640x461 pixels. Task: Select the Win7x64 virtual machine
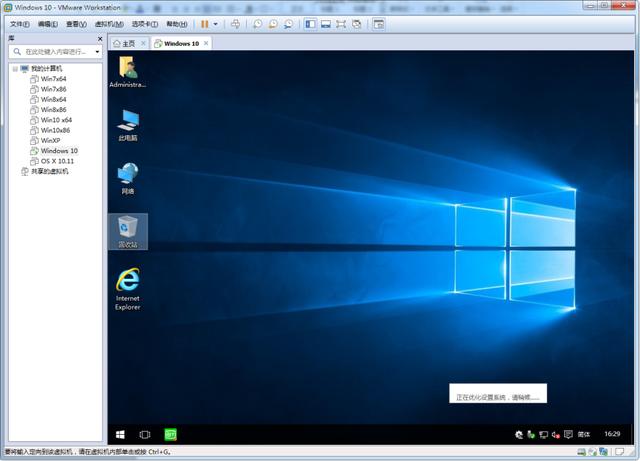[x=53, y=79]
